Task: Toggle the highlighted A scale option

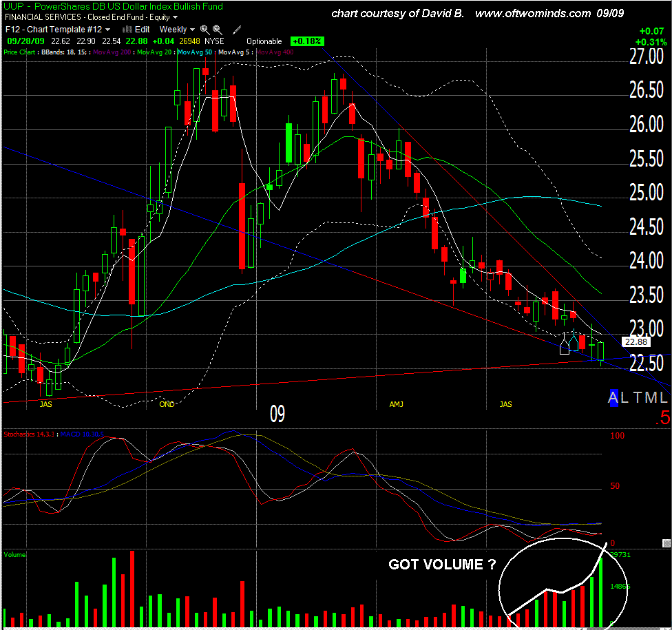Action: pos(613,398)
